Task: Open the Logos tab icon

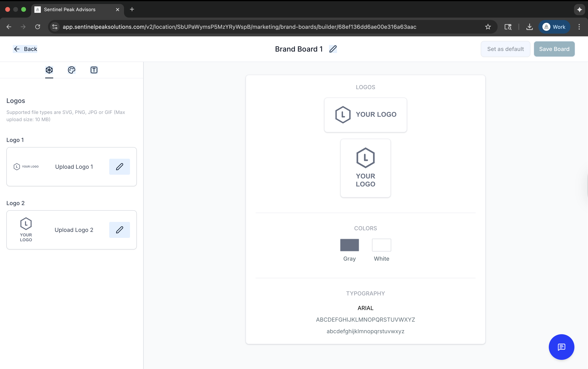Action: (x=49, y=70)
